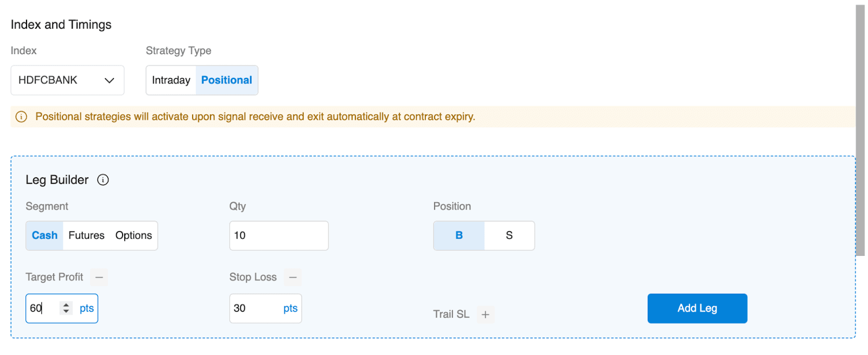
Task: Click the Qty input field
Action: point(279,236)
